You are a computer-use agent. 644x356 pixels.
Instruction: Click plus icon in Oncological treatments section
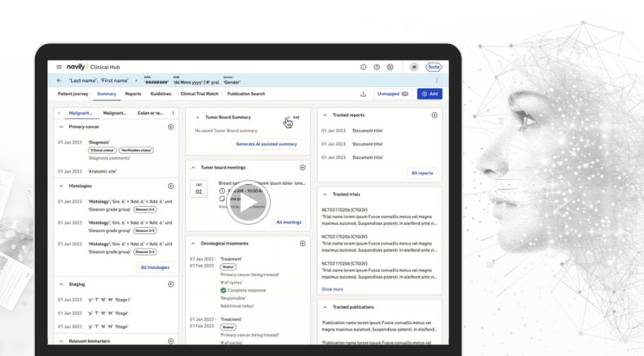tap(302, 244)
